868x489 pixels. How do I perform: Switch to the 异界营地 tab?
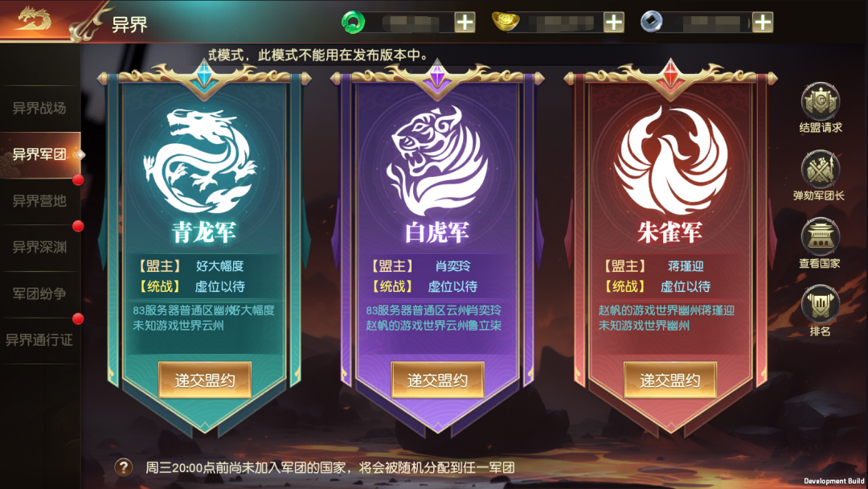coord(40,200)
